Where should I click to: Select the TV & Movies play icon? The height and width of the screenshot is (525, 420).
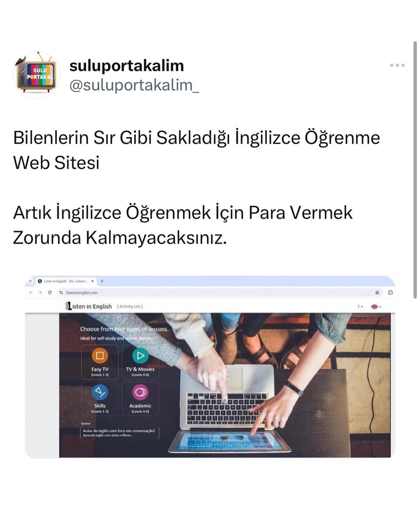pos(140,355)
